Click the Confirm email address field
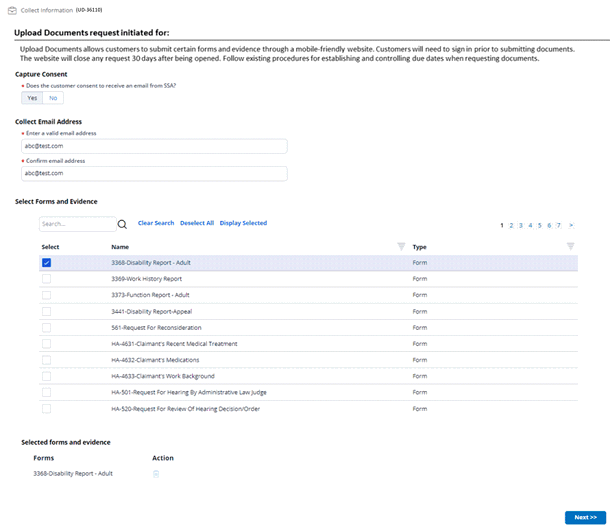611x528 pixels. click(152, 173)
